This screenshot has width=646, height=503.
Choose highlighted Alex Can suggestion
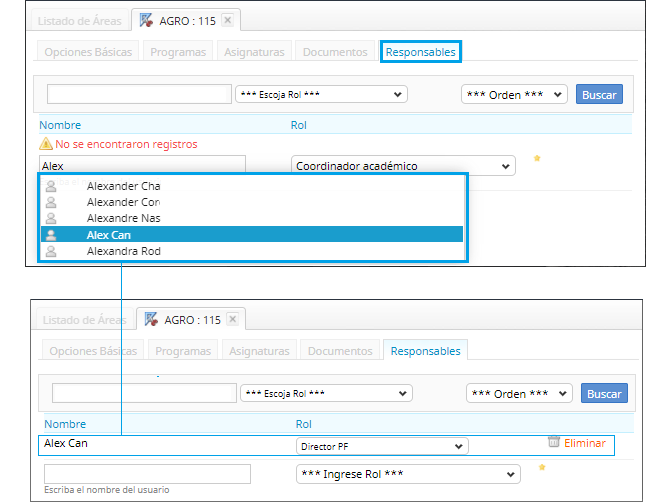252,234
